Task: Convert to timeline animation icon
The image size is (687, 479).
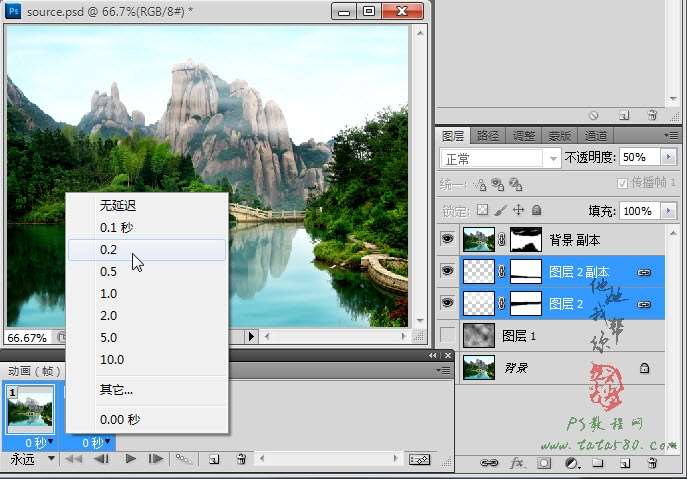Action: click(420, 459)
